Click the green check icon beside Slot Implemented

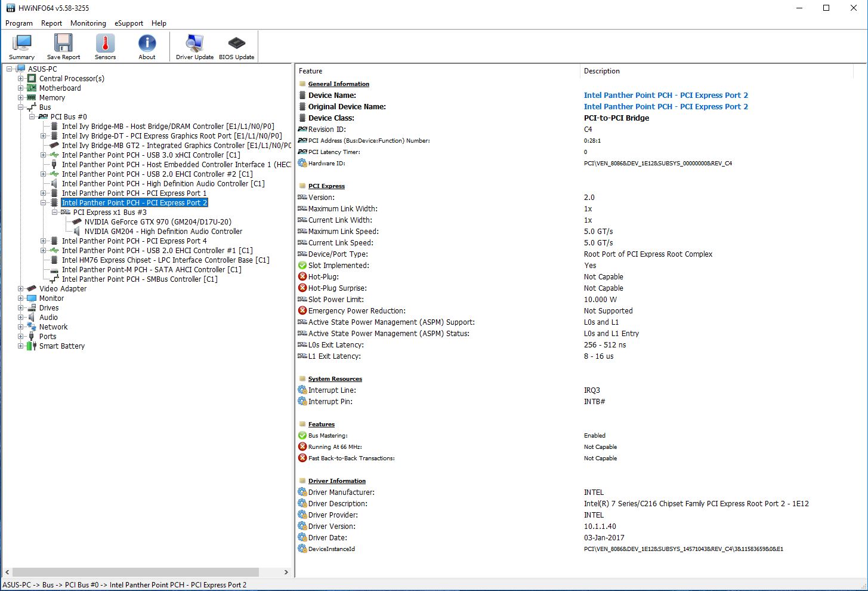(x=302, y=265)
